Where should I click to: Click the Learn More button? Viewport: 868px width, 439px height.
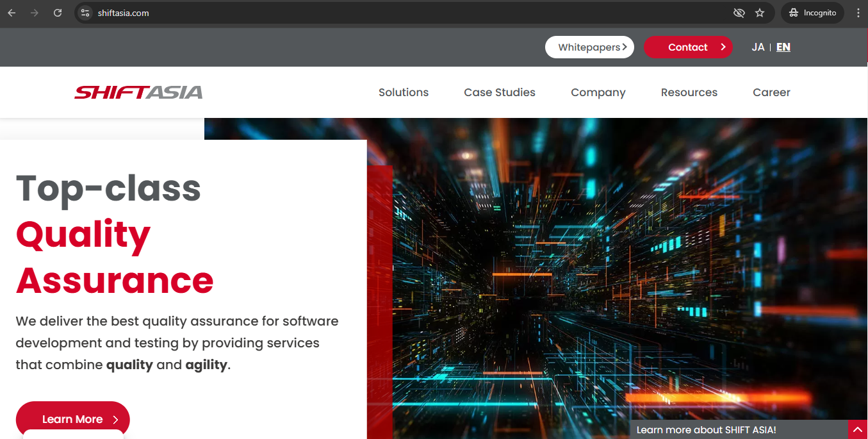tap(73, 419)
